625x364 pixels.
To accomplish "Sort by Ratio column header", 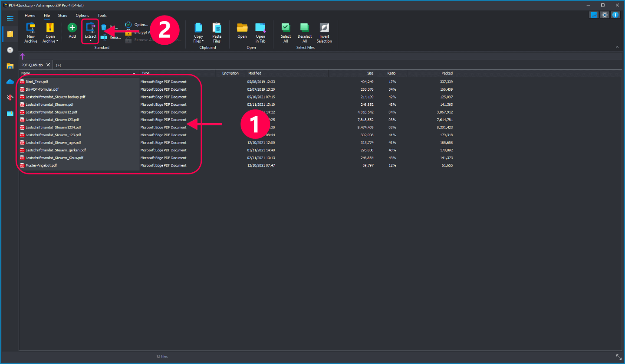I will 391,73.
